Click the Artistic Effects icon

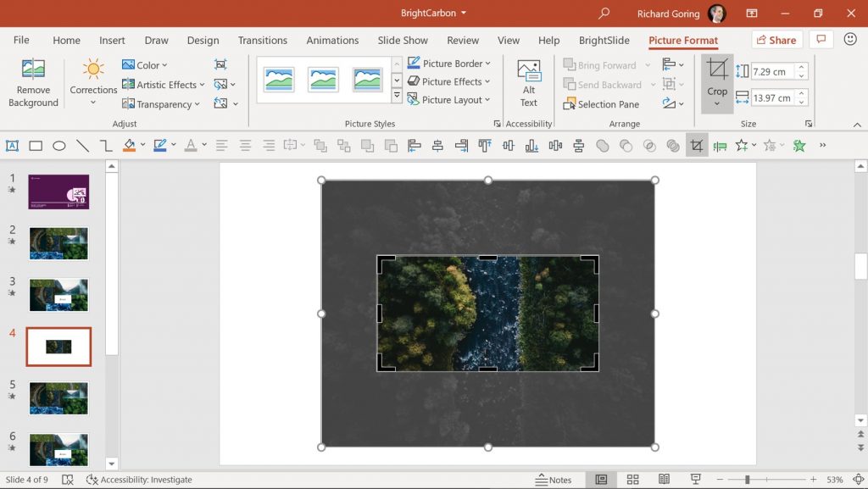127,84
